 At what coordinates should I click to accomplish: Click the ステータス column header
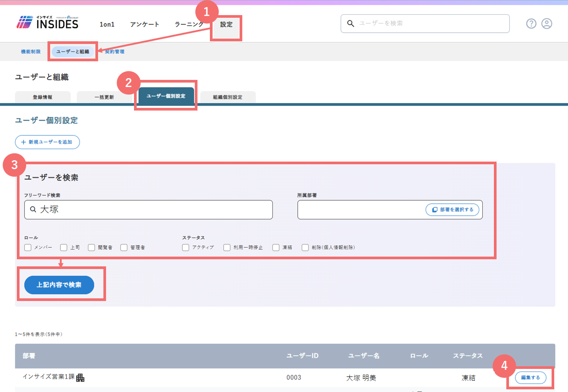[468, 356]
